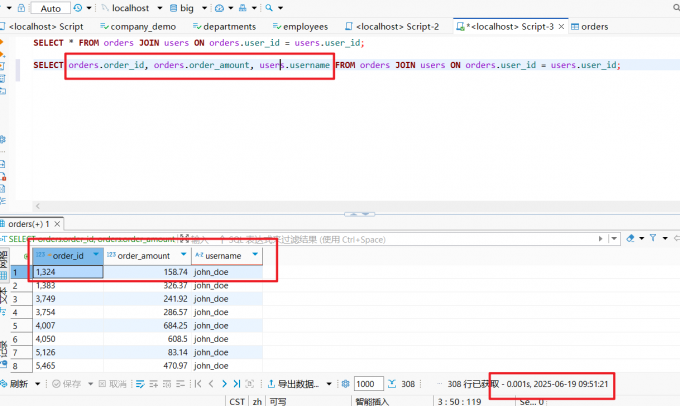
Task: Toggle the 可写 writable status indicator
Action: [x=278, y=402]
